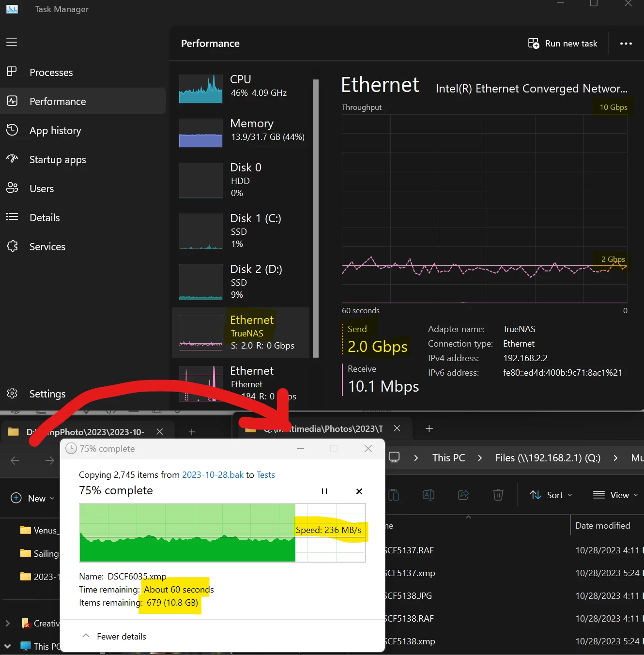The height and width of the screenshot is (655, 644).
Task: Click the Performance pulse icon in sidebar
Action: 12,101
